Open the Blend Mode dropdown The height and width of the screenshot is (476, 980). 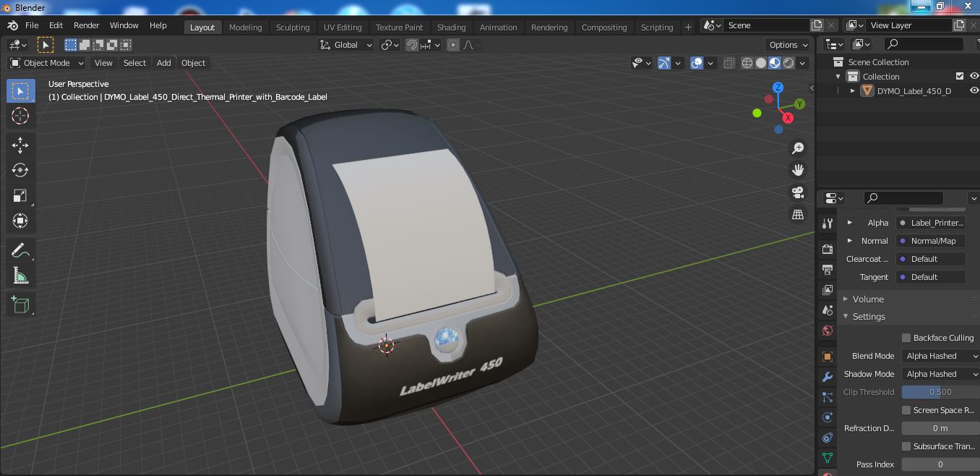(x=940, y=356)
